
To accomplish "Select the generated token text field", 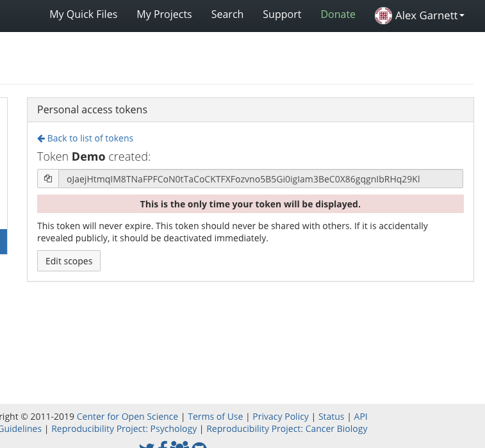I will click(261, 179).
